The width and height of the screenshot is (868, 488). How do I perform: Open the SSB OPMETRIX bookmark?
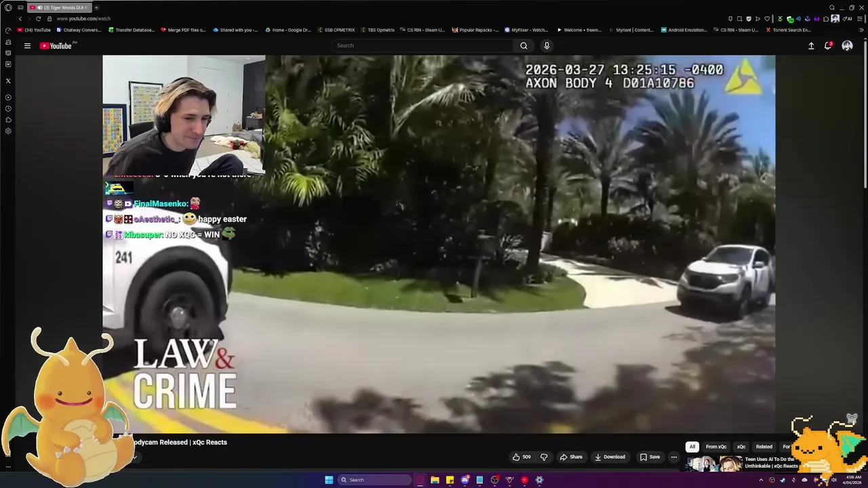tap(336, 30)
